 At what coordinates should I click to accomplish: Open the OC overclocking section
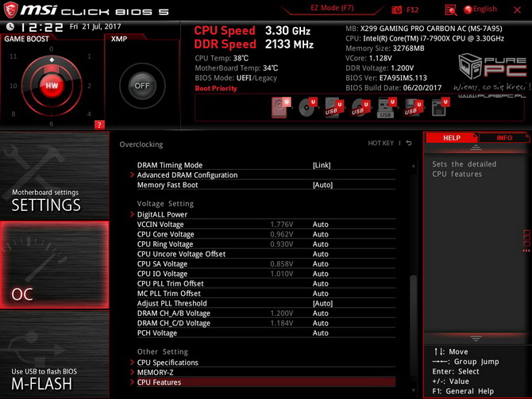54,265
